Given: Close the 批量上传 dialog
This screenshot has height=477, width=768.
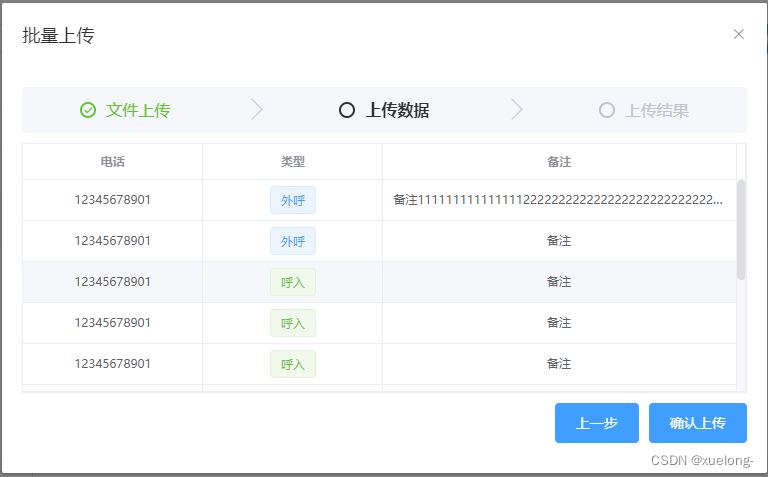Looking at the screenshot, I should (x=739, y=34).
